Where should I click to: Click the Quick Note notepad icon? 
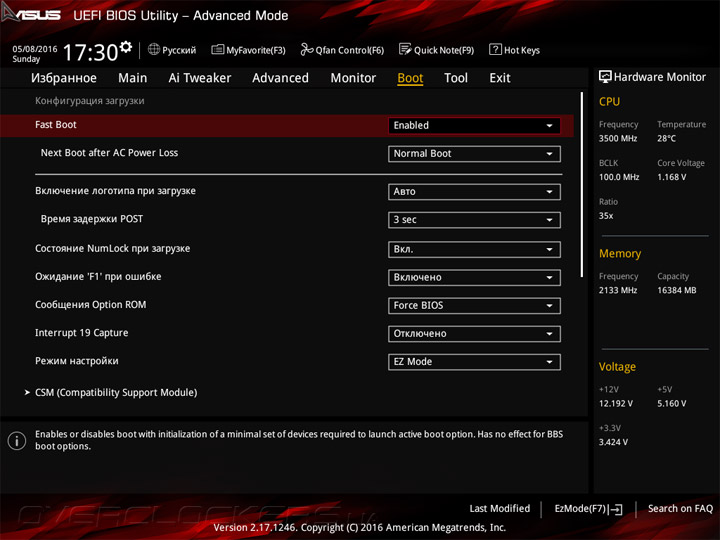coord(405,49)
